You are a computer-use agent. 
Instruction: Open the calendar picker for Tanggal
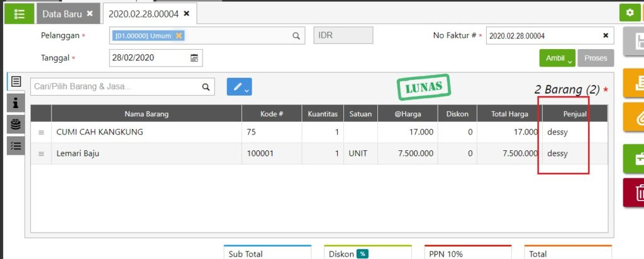click(194, 58)
